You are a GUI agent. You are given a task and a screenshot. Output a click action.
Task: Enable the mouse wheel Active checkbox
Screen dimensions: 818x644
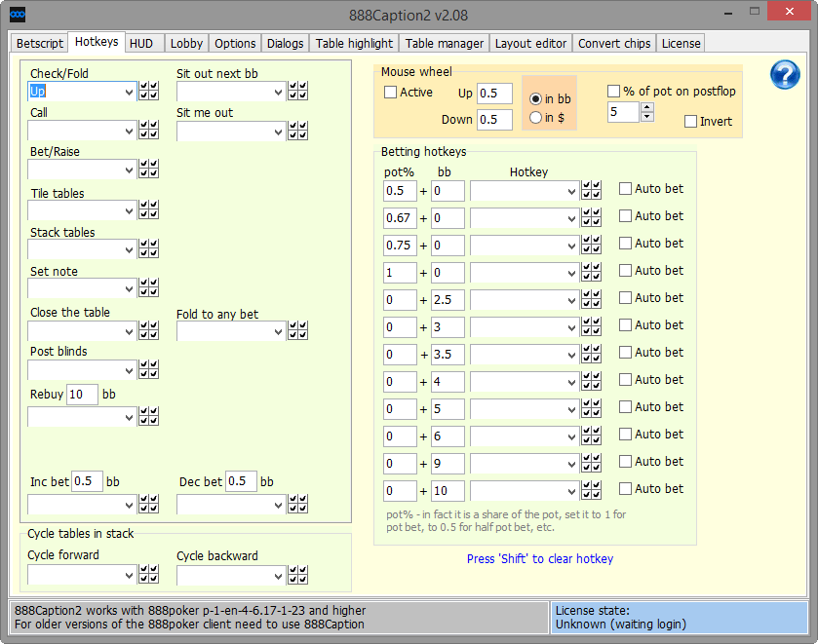coord(390,93)
